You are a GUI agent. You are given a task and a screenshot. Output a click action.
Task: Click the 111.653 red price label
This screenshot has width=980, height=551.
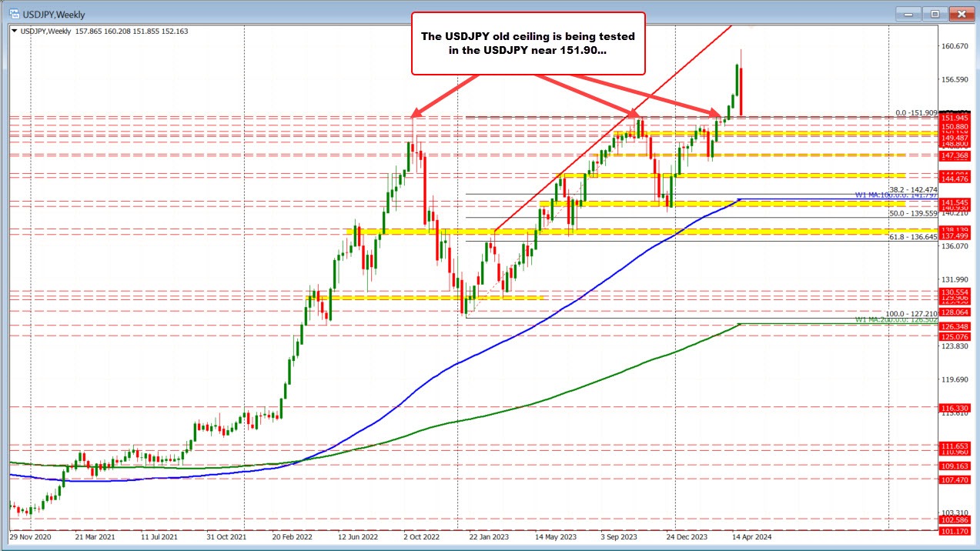point(955,446)
